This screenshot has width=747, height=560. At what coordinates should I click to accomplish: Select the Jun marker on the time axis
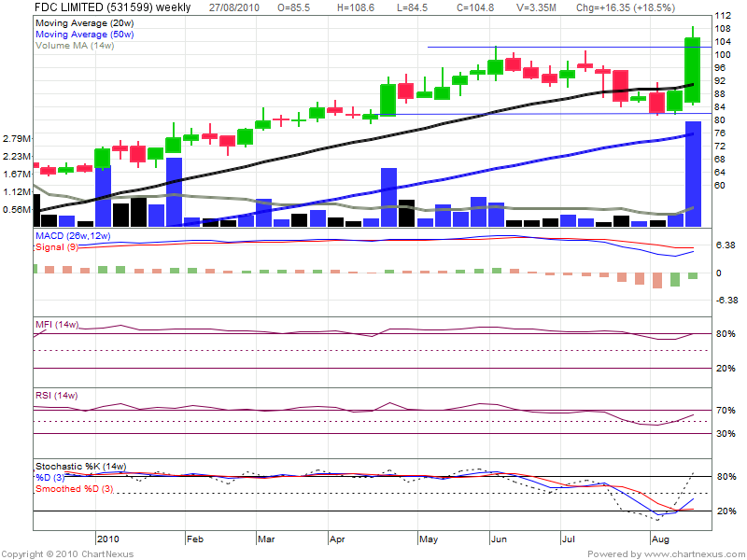pos(498,539)
